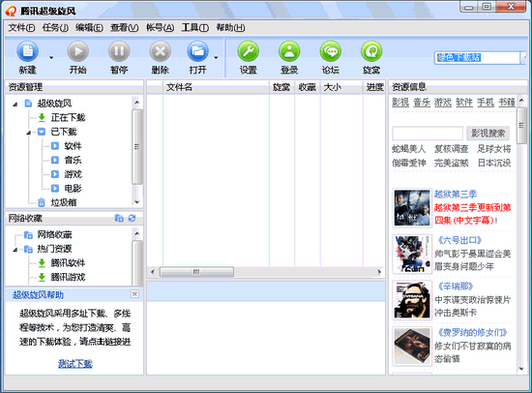Click the 《六号出口》 poster thumbnail
532x393 pixels.
(412, 254)
